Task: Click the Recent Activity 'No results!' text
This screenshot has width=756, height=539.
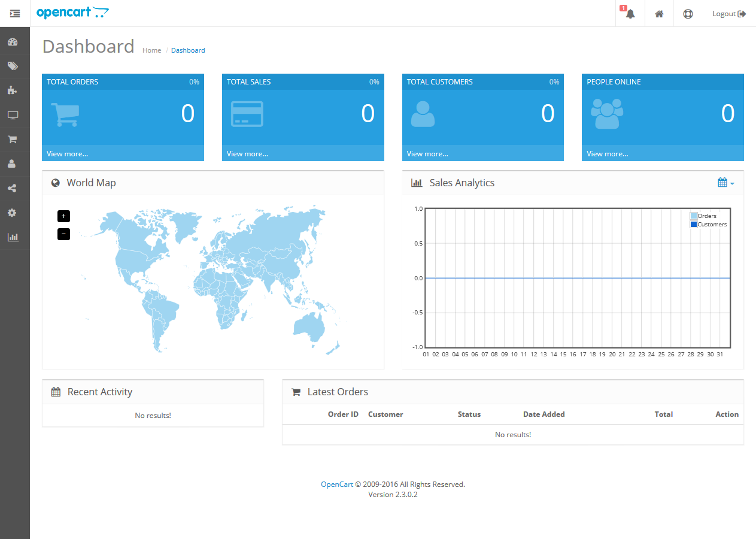Action: (153, 416)
